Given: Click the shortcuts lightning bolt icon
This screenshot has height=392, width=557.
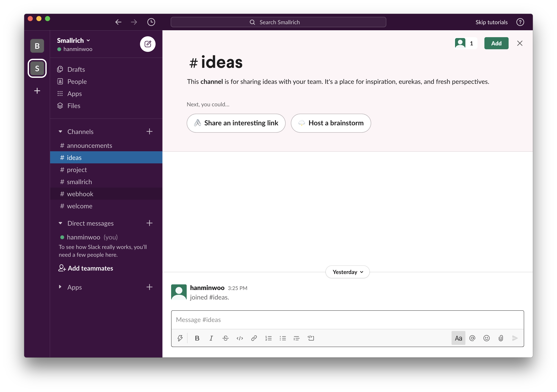Looking at the screenshot, I should [x=180, y=338].
